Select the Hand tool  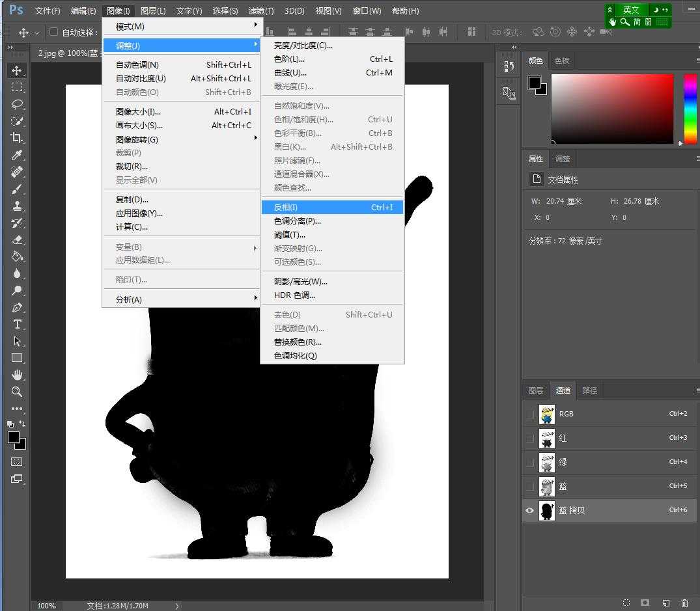click(17, 375)
